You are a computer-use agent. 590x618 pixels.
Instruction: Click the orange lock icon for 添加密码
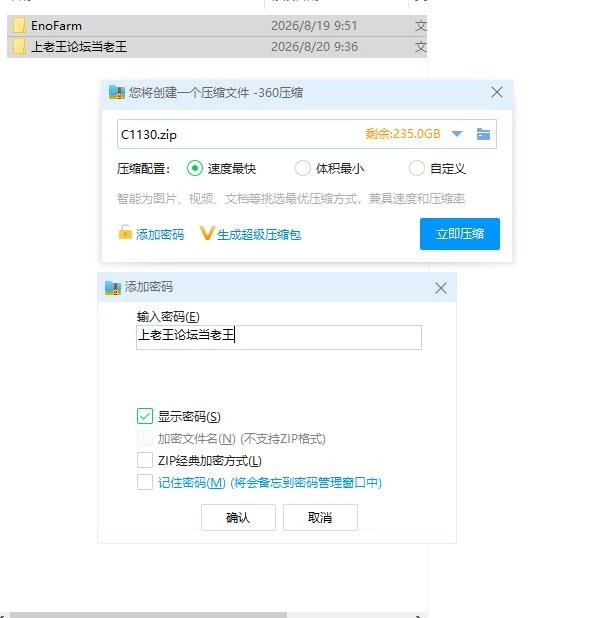pos(125,233)
